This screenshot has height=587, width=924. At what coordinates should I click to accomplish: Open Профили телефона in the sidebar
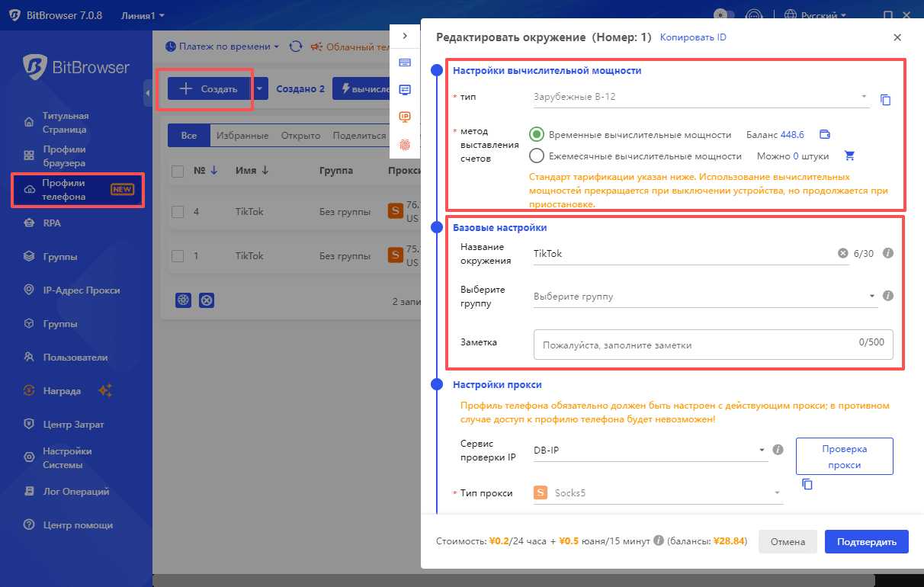point(78,190)
